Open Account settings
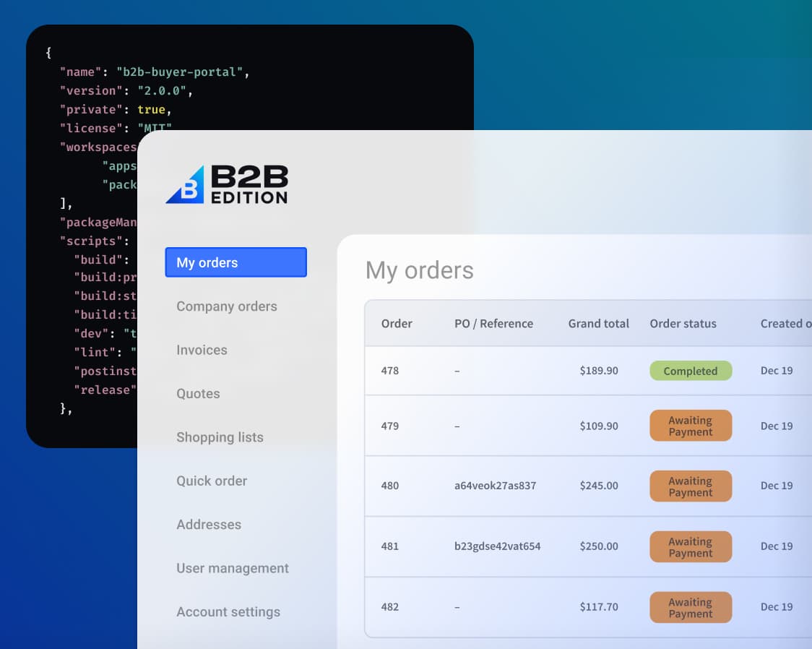Screen dimensions: 812x649 coord(228,612)
